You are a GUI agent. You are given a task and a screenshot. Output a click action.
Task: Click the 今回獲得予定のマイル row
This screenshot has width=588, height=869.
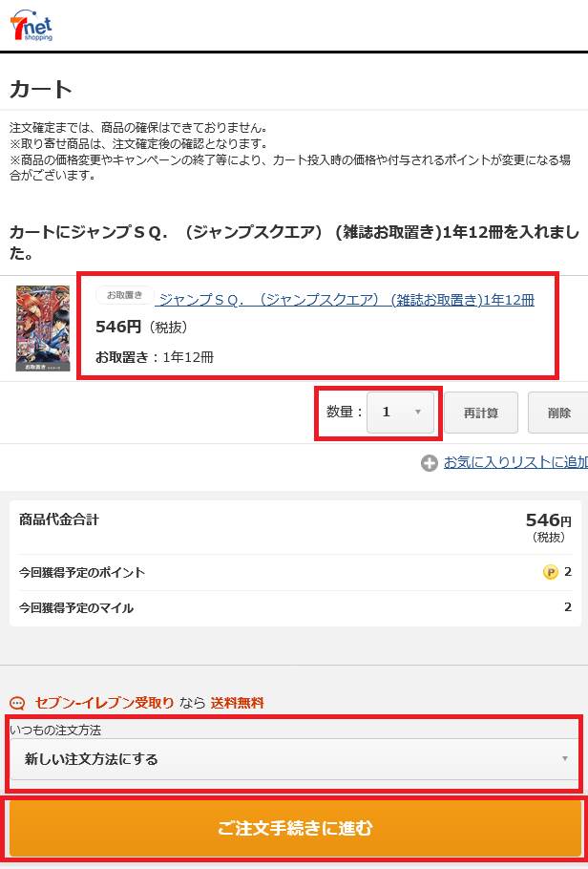click(295, 608)
